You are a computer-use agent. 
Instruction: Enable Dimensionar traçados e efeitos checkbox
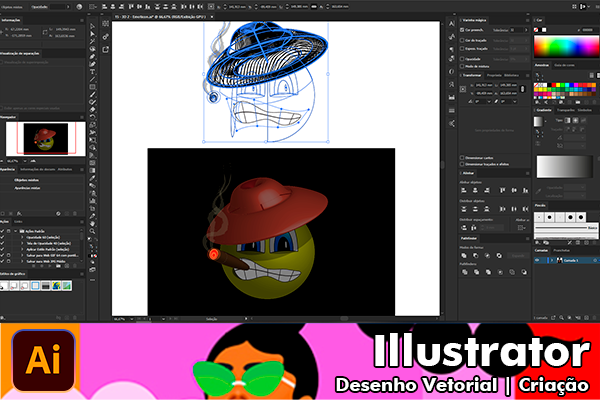(x=462, y=164)
